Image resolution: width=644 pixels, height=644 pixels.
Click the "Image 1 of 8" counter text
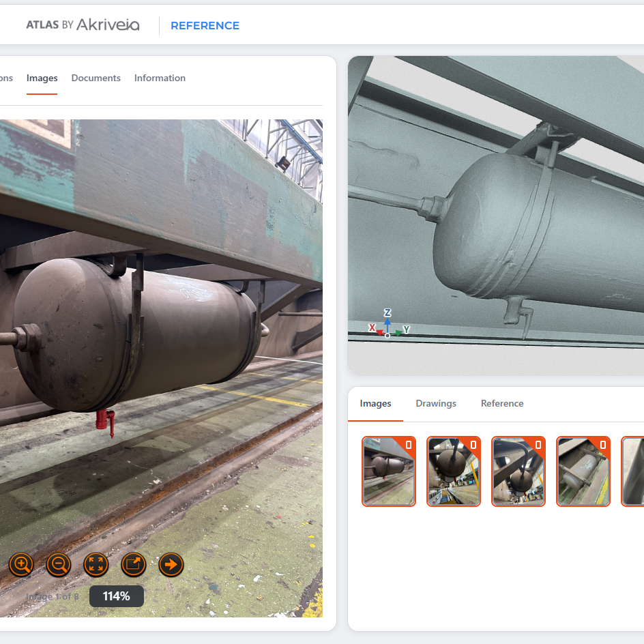(52, 596)
